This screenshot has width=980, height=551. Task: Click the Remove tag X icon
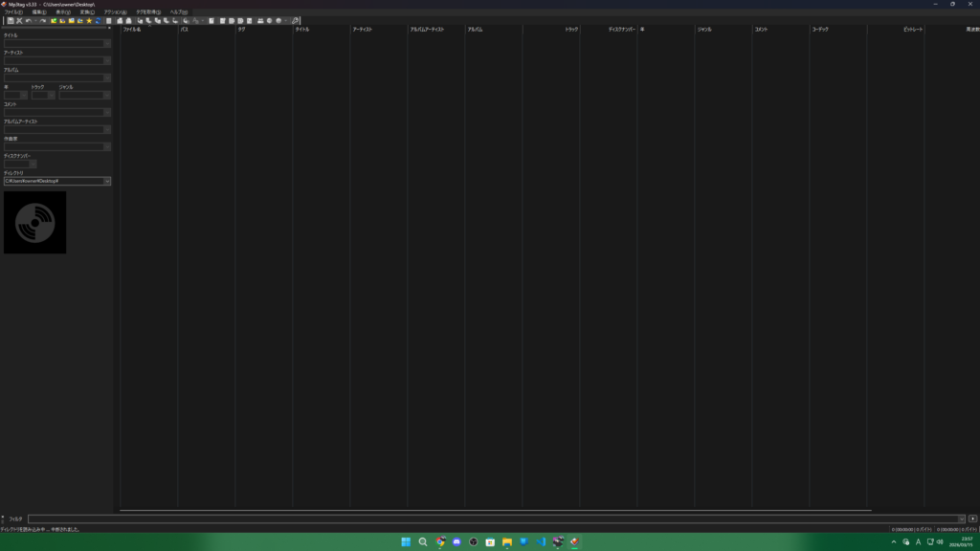click(19, 20)
